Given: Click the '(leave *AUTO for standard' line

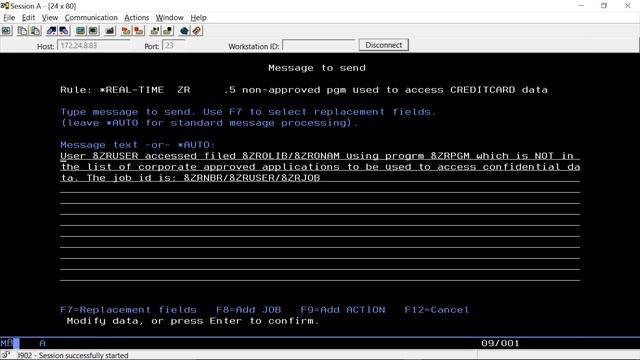Looking at the screenshot, I should (x=209, y=123).
